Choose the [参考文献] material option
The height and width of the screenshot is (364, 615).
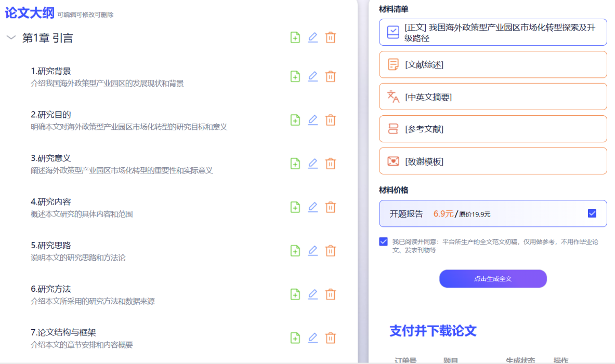coord(492,129)
